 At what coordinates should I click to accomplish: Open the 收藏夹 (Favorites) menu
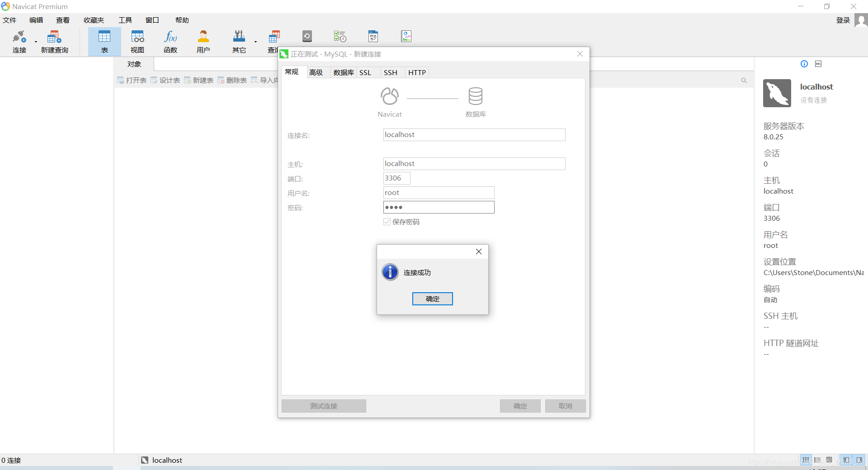(94, 20)
